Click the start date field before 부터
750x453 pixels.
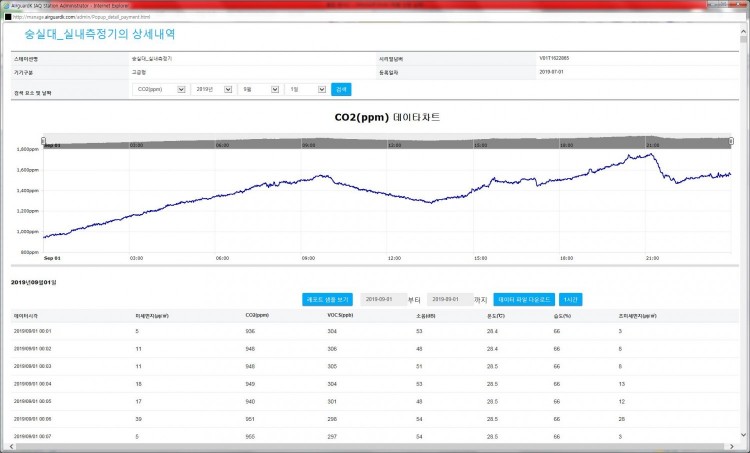coord(381,299)
